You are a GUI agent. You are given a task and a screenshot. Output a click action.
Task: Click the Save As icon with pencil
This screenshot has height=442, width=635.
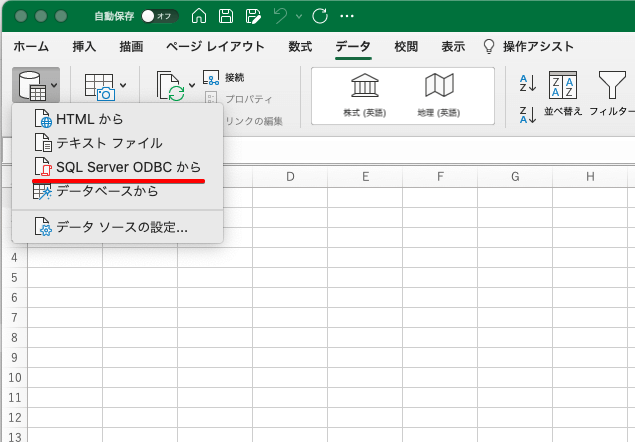coord(253,16)
